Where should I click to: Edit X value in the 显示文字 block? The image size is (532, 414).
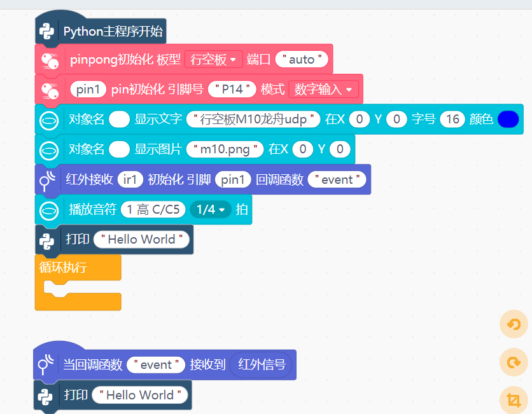tap(360, 119)
